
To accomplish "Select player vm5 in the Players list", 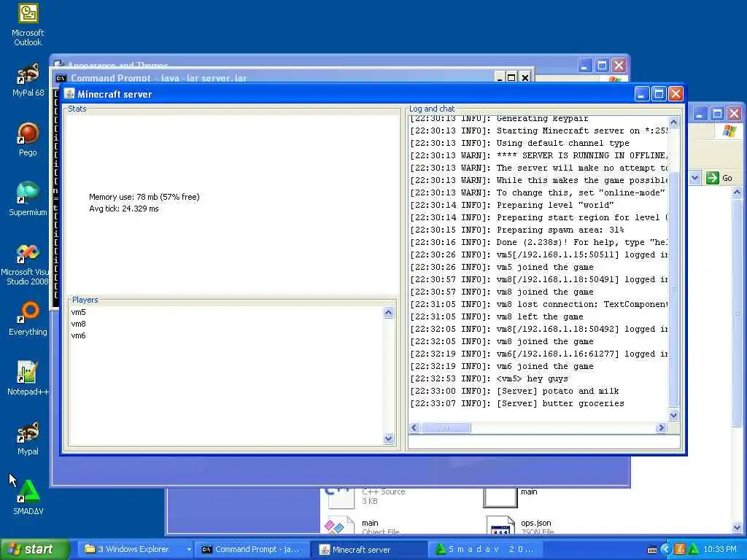I will point(79,312).
